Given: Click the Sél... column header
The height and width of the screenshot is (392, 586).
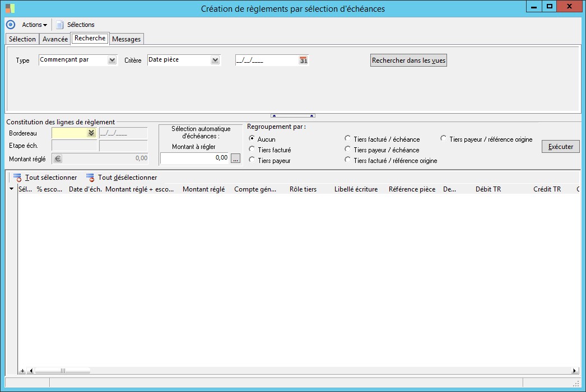Looking at the screenshot, I should (x=25, y=189).
